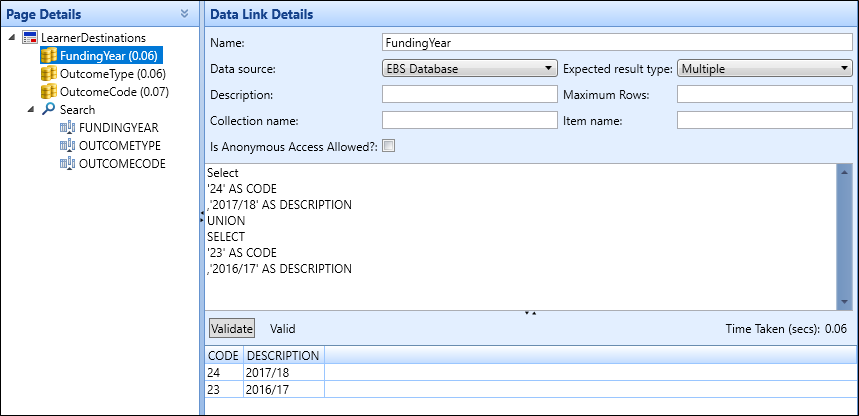Click the OUTCOMETYPE field icon
The image size is (859, 416).
[67, 145]
